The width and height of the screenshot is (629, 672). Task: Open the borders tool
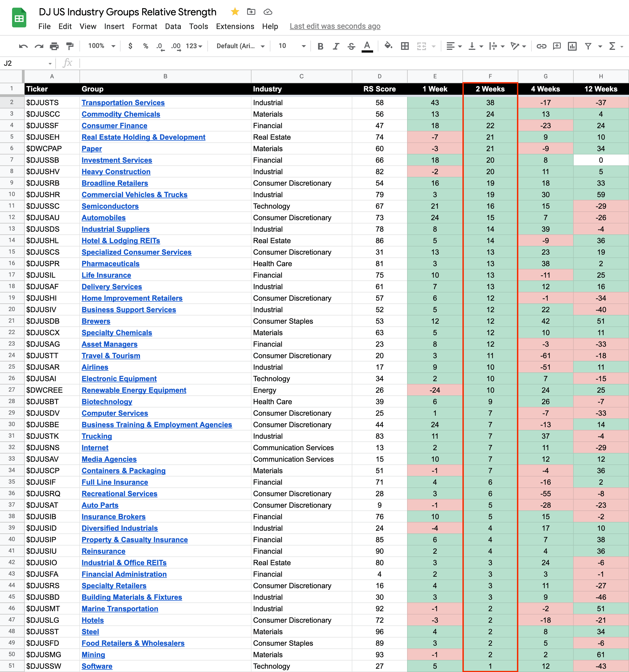click(405, 46)
